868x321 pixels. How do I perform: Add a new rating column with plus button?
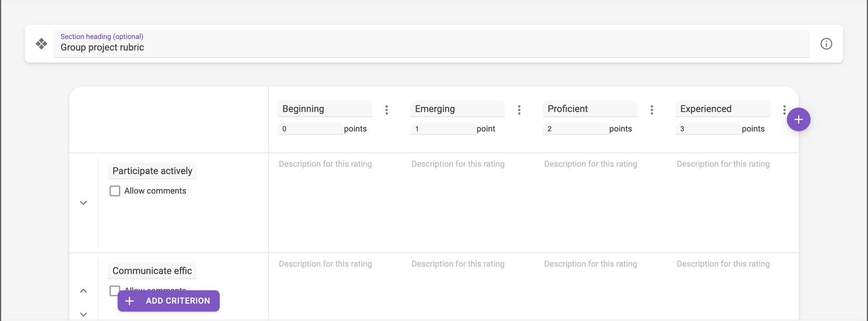click(x=799, y=119)
